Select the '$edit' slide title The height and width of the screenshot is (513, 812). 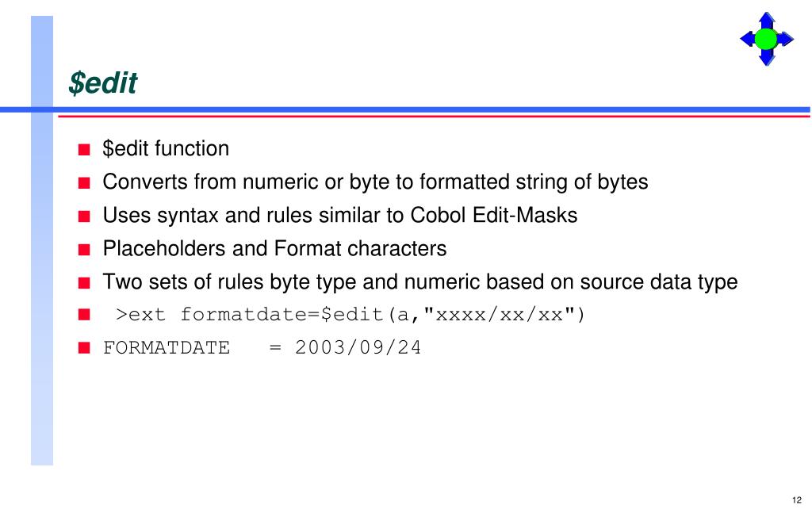tap(103, 82)
